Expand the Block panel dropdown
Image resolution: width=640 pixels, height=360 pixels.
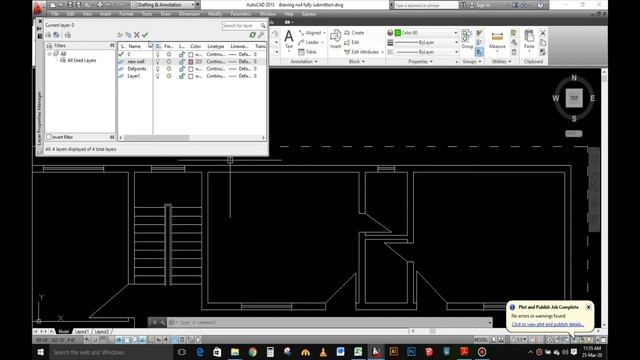tap(357, 62)
